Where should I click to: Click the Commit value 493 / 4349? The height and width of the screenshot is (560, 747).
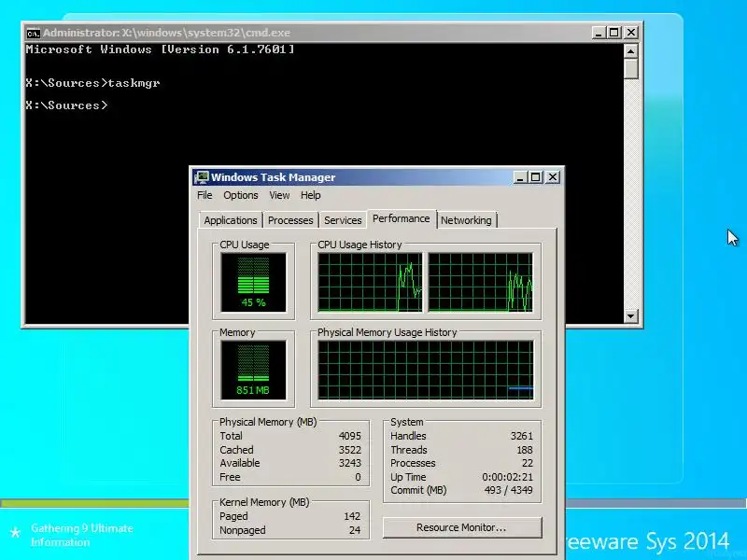(508, 490)
